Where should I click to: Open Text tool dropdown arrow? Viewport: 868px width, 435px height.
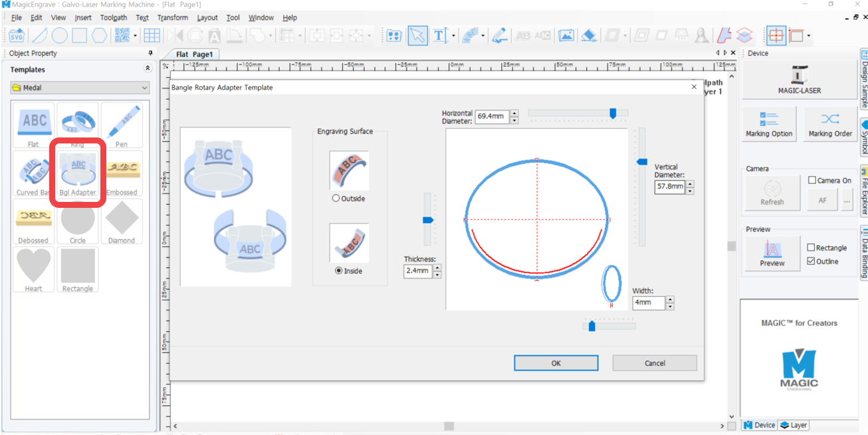453,36
